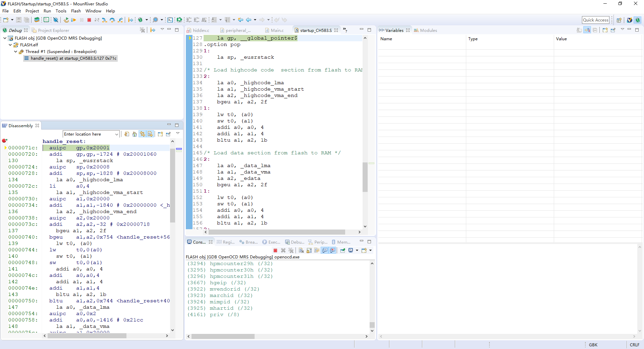Click Pin to Debug Context in Disassembly
Viewport: 644px width, 349px height.
[x=168, y=134]
